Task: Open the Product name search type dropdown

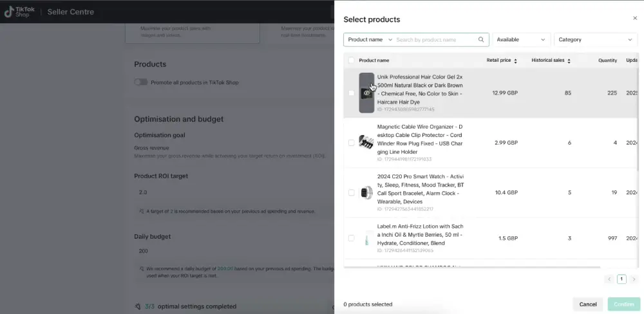Action: point(369,40)
